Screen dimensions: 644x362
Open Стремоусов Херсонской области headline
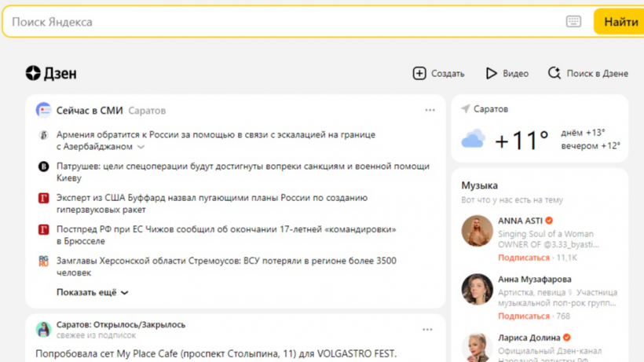pyautogui.click(x=226, y=267)
